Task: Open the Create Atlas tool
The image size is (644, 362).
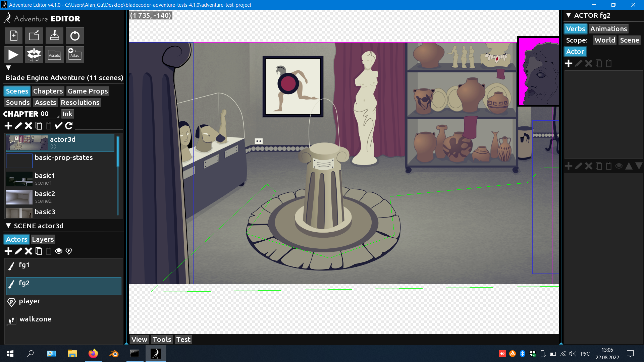Action: pos(74,55)
